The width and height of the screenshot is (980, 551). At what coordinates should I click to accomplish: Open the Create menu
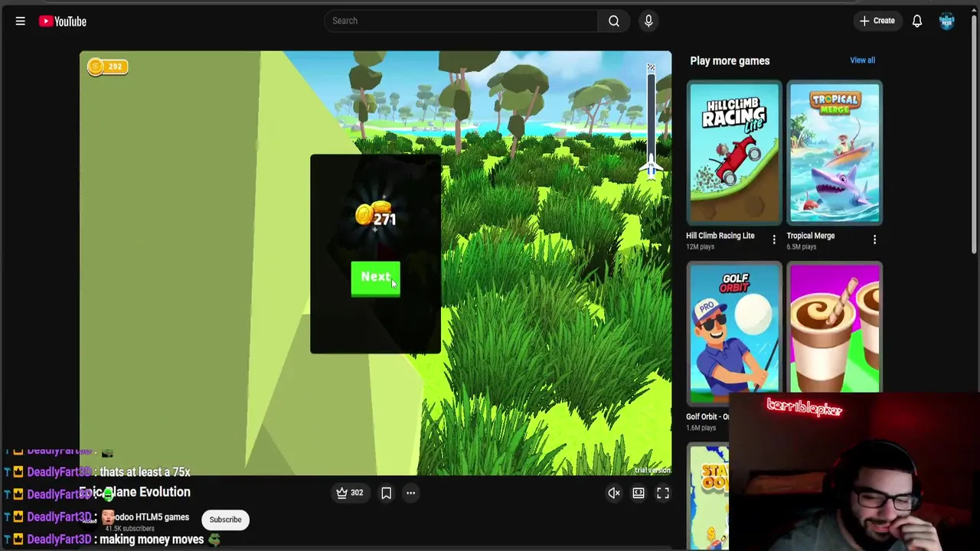(877, 21)
